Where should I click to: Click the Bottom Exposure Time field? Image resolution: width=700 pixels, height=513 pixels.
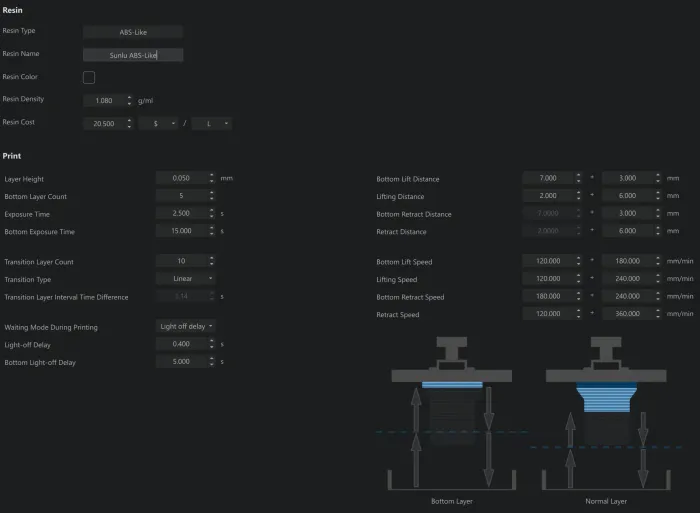182,231
